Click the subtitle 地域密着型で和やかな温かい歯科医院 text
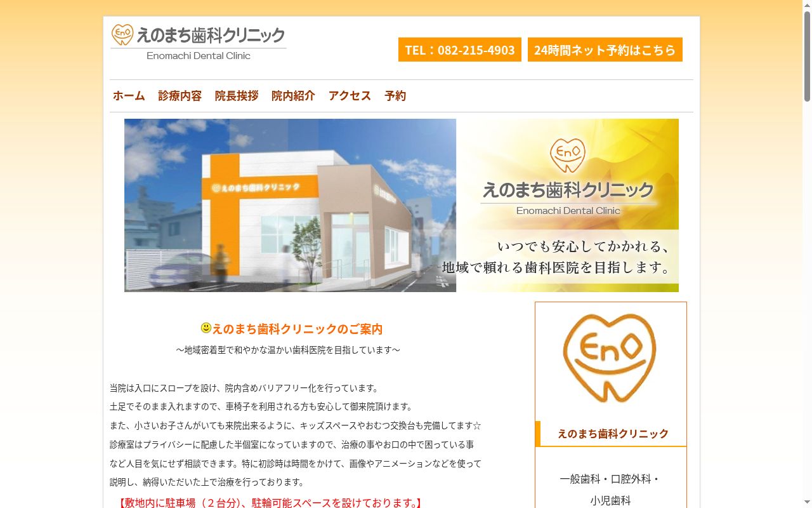The height and width of the screenshot is (508, 812). pyautogui.click(x=288, y=350)
